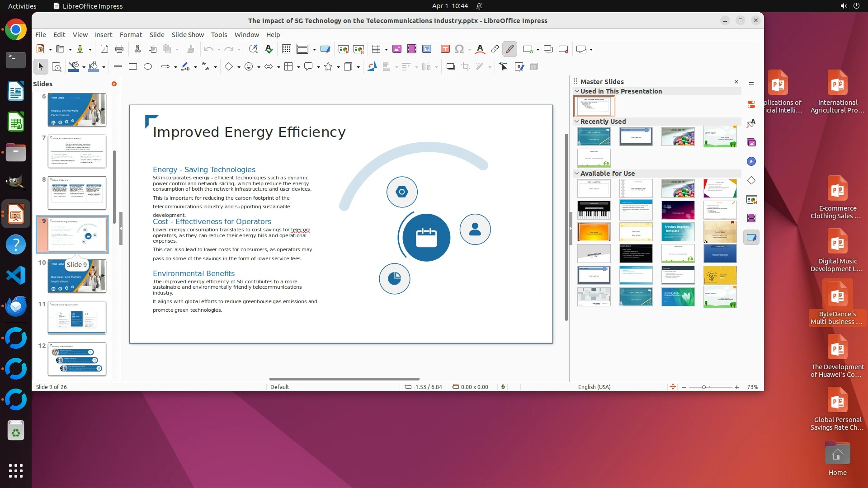Open the Slide Show menu

(187, 35)
